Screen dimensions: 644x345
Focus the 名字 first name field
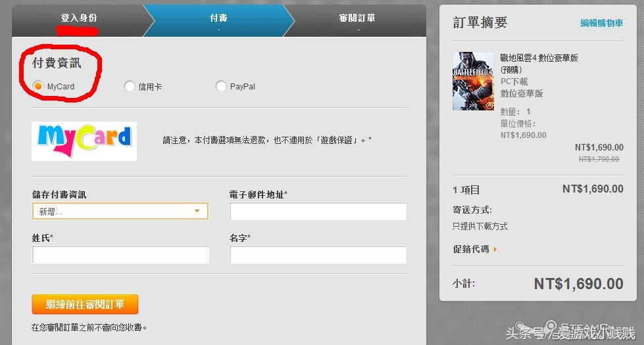(318, 254)
